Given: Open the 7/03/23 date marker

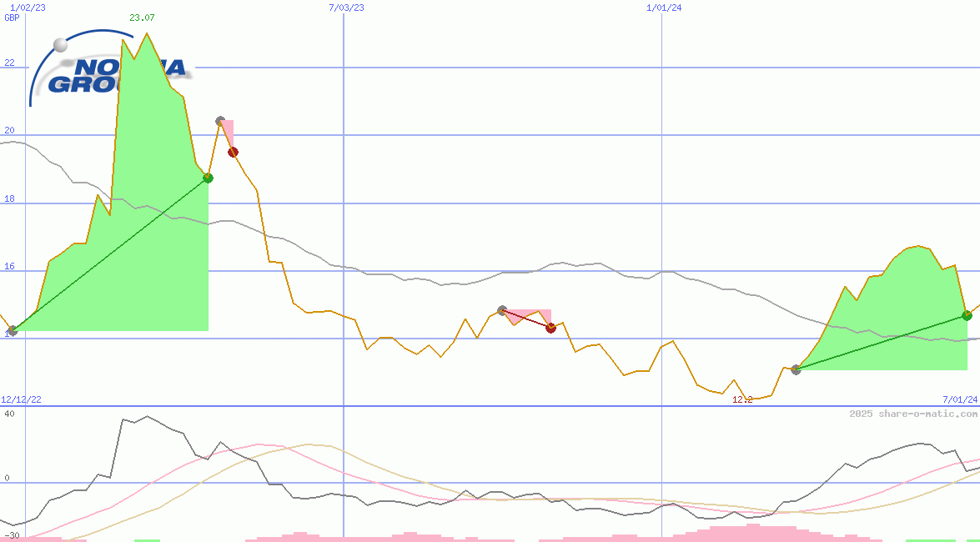Looking at the screenshot, I should click(x=346, y=7).
